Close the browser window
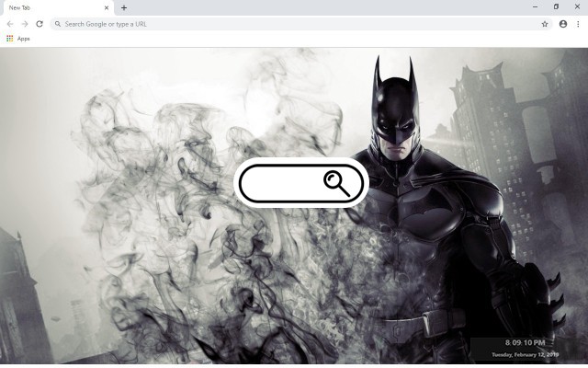 click(x=577, y=6)
